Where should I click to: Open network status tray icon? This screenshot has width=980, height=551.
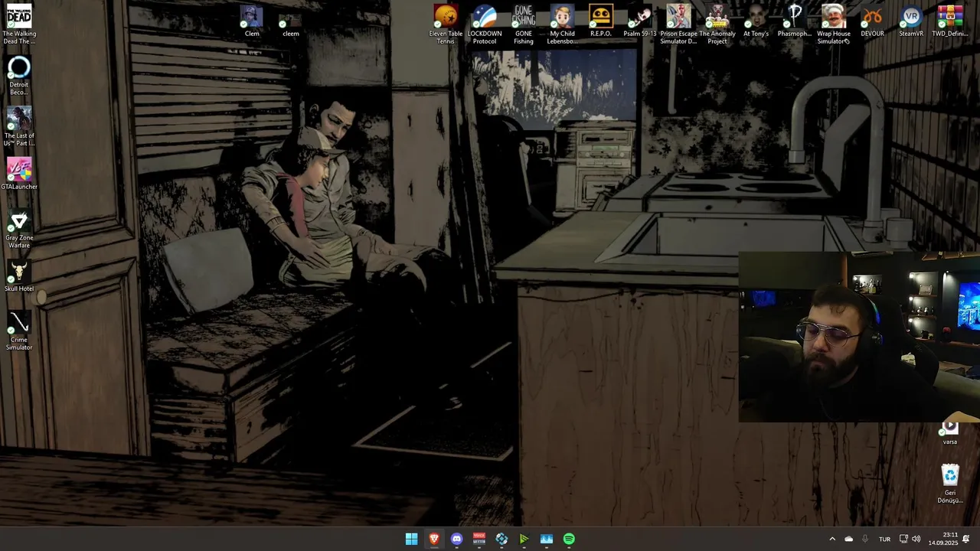pos(903,539)
